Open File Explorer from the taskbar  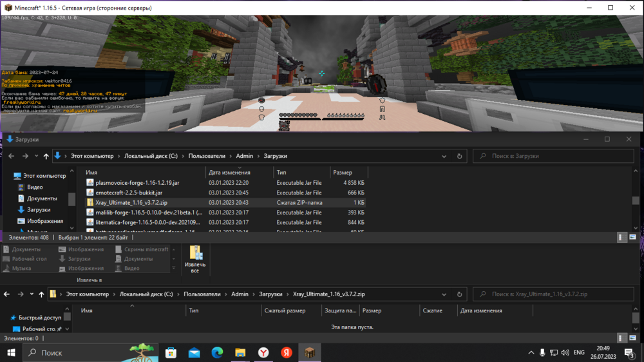point(240,352)
